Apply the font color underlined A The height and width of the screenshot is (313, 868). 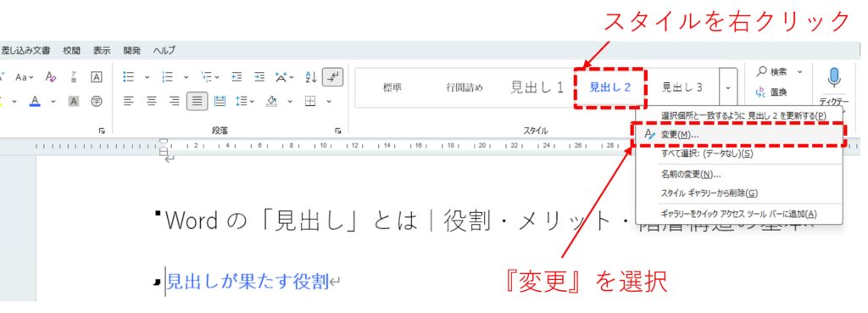click(x=35, y=102)
